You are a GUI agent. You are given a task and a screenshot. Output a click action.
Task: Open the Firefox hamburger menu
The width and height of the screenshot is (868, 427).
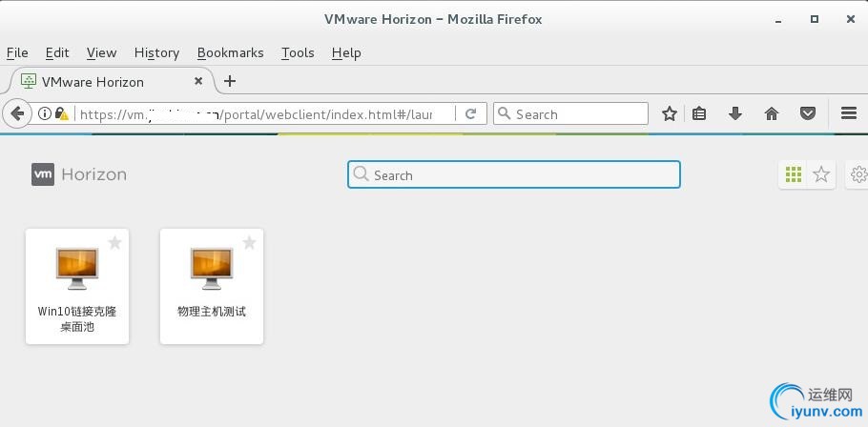849,114
